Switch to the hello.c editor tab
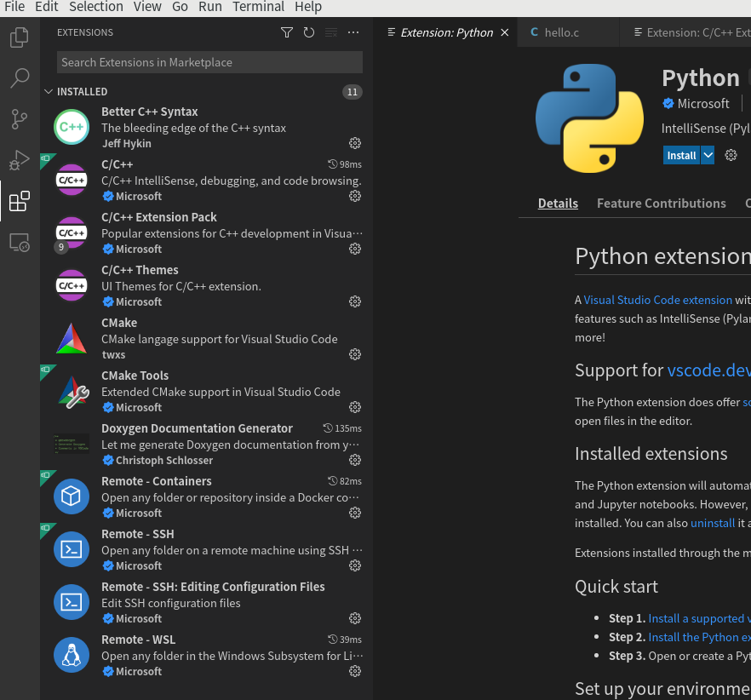751x700 pixels. click(x=568, y=32)
